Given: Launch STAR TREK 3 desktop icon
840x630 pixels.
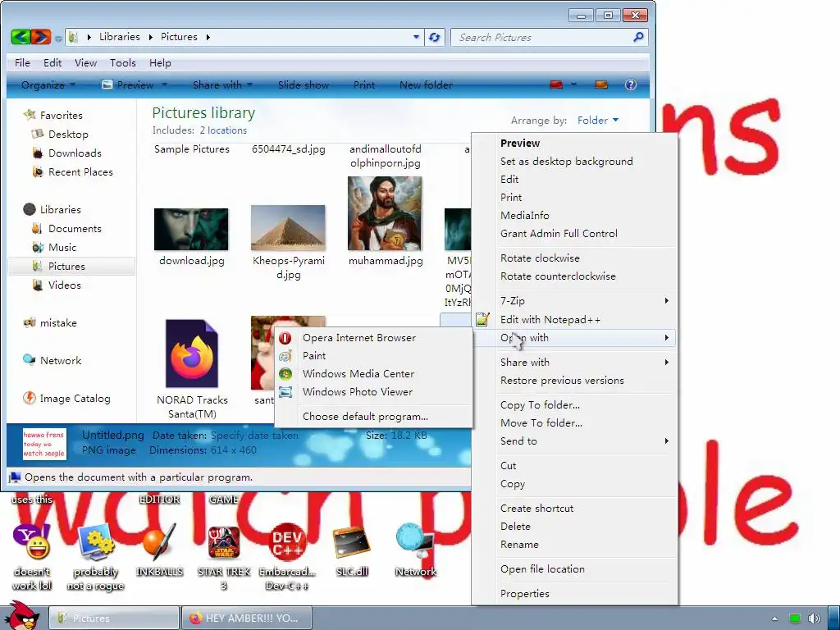Looking at the screenshot, I should pos(224,542).
